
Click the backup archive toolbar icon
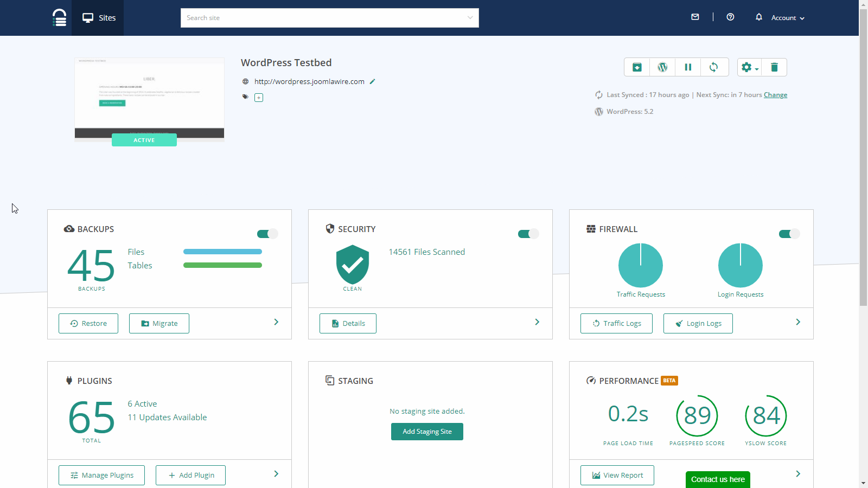[637, 67]
